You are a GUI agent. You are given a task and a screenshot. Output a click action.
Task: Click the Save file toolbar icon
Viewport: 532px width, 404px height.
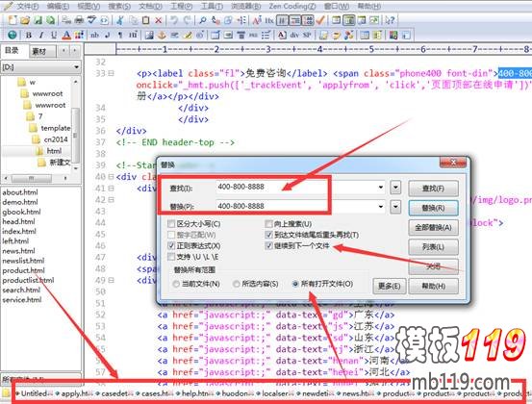[38, 20]
